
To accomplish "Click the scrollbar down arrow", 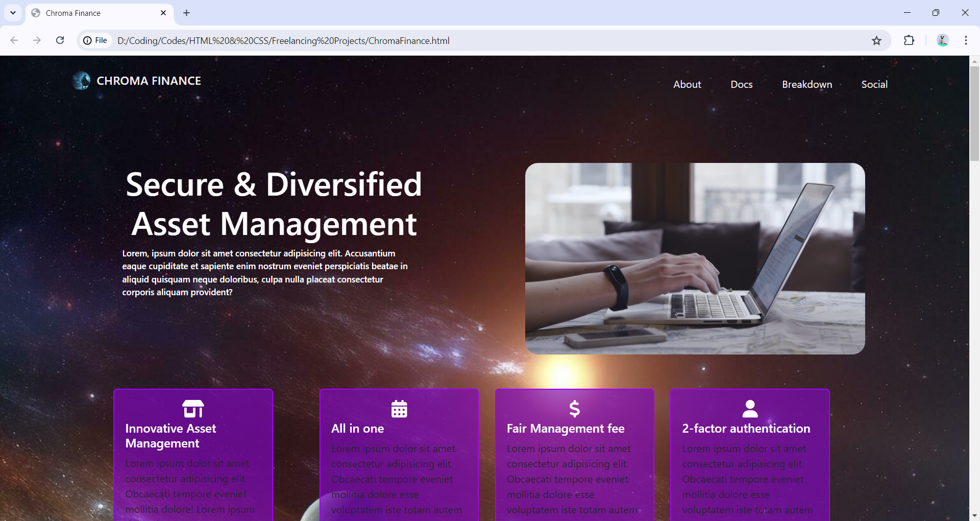I will pyautogui.click(x=974, y=516).
